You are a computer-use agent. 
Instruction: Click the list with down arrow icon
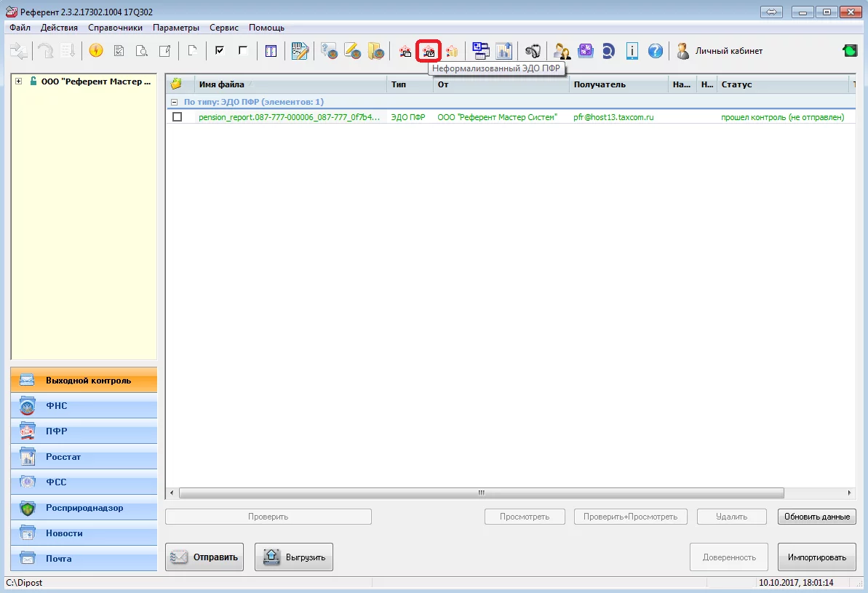[x=68, y=51]
